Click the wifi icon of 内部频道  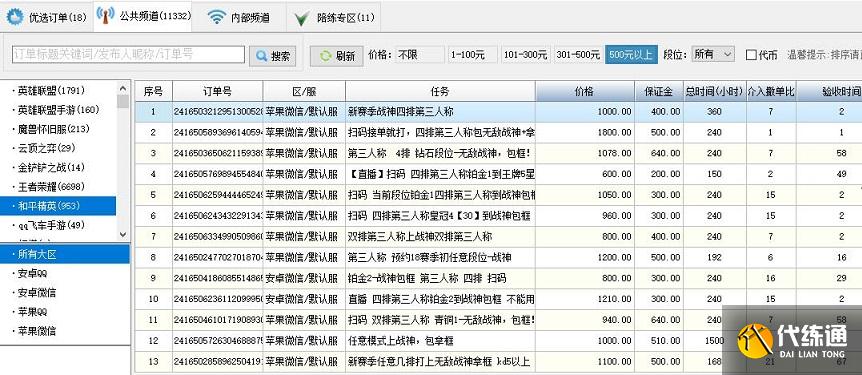[217, 17]
